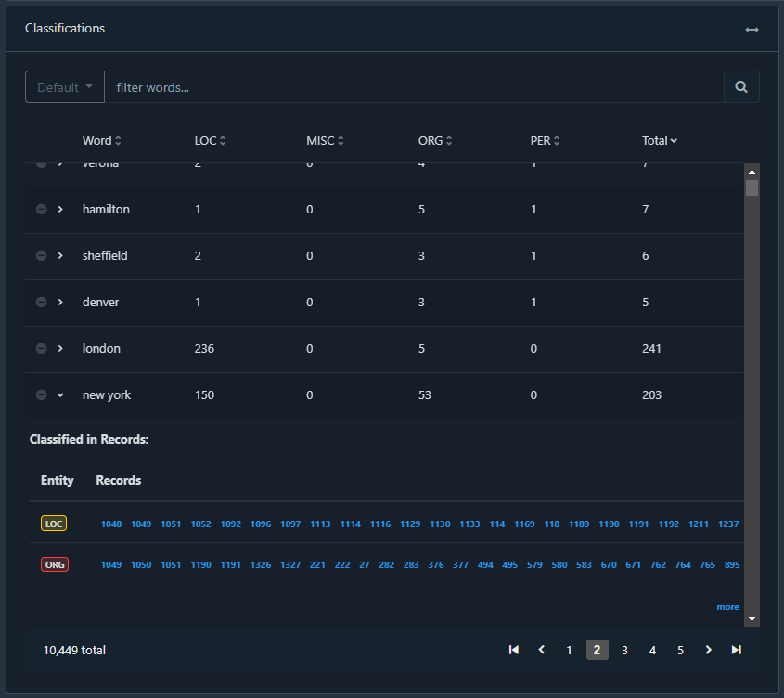This screenshot has height=698, width=784.
Task: Open the Default dropdown
Action: pos(65,87)
